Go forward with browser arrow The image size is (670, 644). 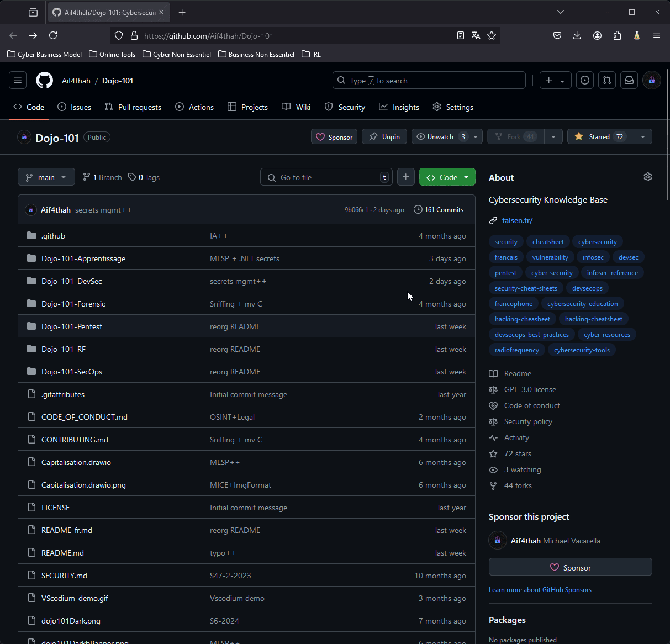click(33, 35)
